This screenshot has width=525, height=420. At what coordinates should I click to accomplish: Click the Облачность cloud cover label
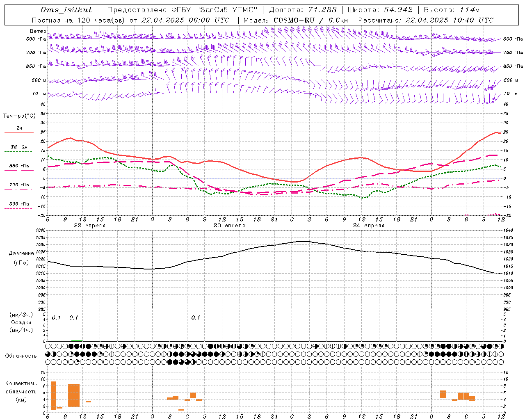click(21, 356)
